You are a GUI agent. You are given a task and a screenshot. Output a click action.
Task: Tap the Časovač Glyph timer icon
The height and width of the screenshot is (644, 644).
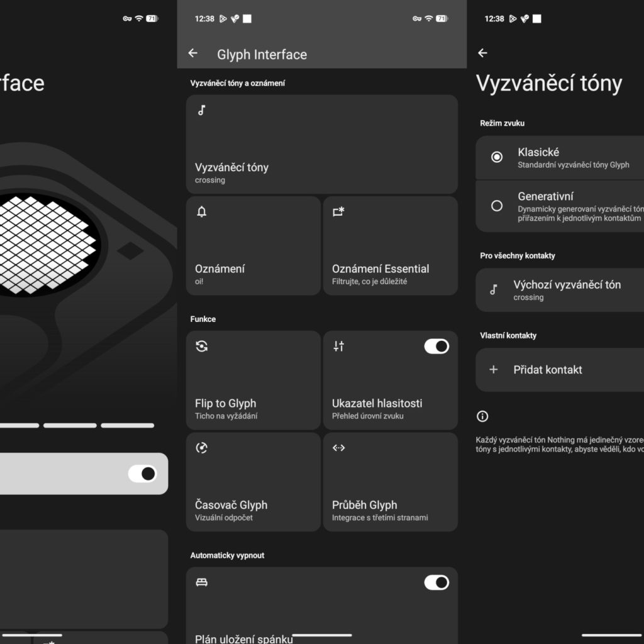pos(202,448)
